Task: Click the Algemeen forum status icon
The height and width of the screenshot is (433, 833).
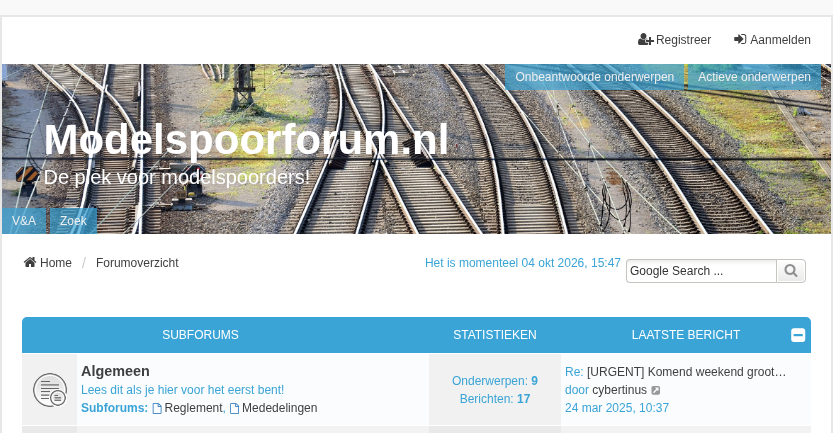Action: click(x=50, y=390)
